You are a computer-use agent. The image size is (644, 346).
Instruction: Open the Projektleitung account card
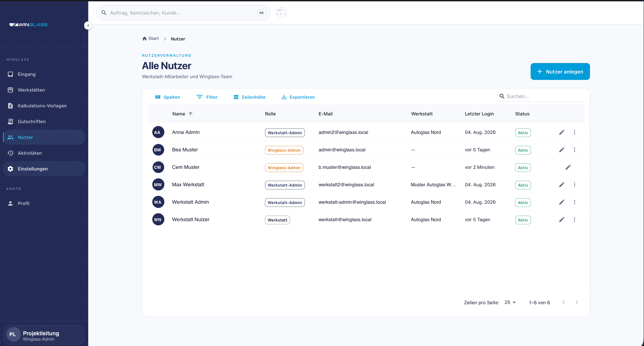pos(44,335)
